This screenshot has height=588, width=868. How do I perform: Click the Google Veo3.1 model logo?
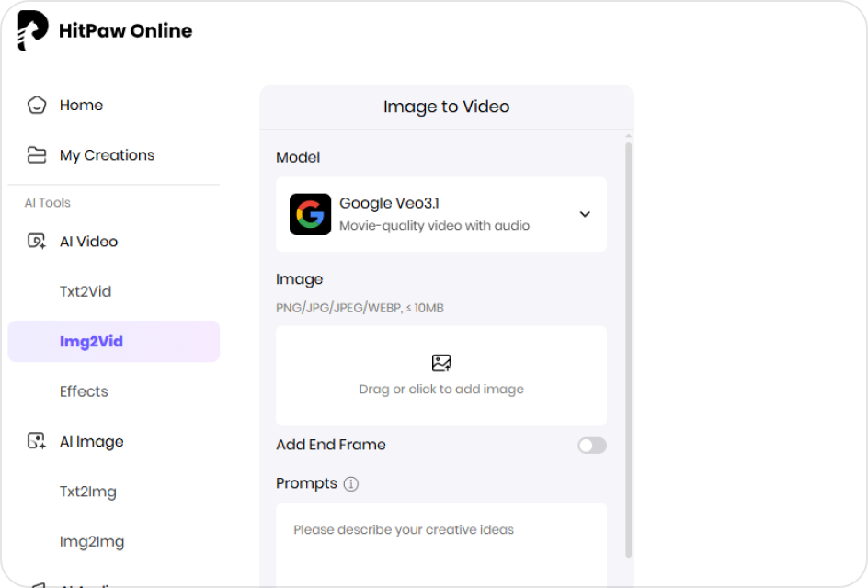(310, 214)
